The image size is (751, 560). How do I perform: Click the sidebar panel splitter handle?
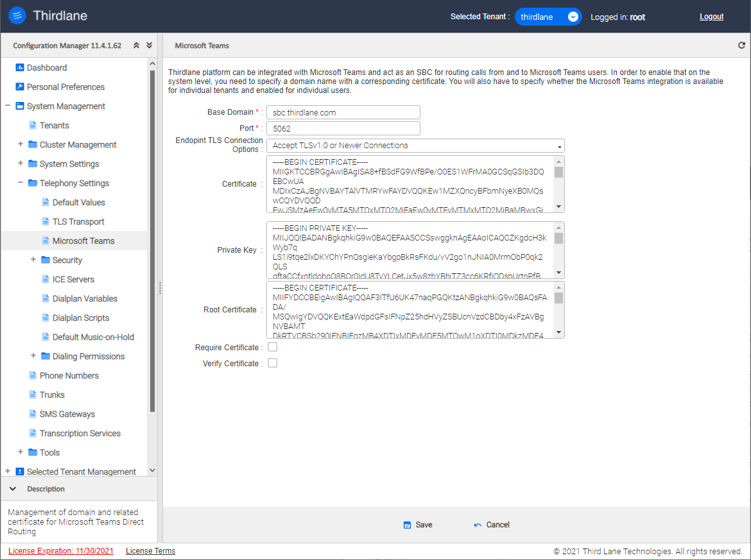coord(160,287)
